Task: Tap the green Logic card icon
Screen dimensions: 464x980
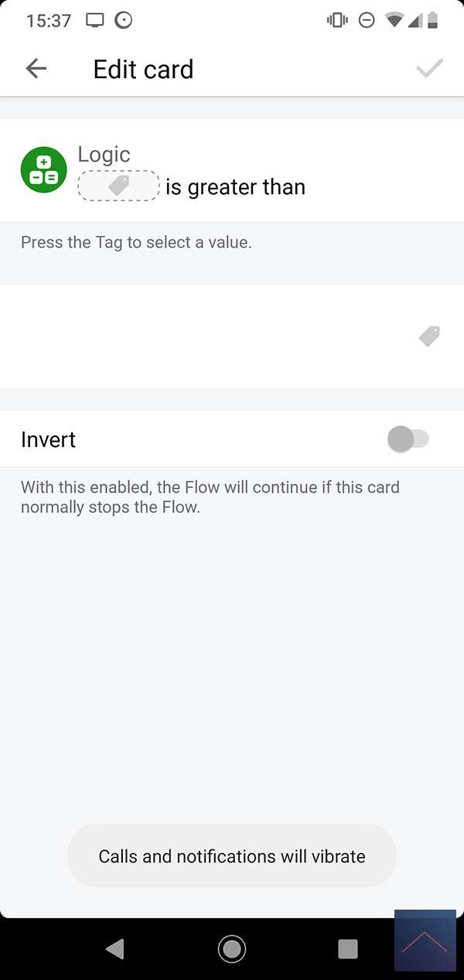Action: click(43, 170)
